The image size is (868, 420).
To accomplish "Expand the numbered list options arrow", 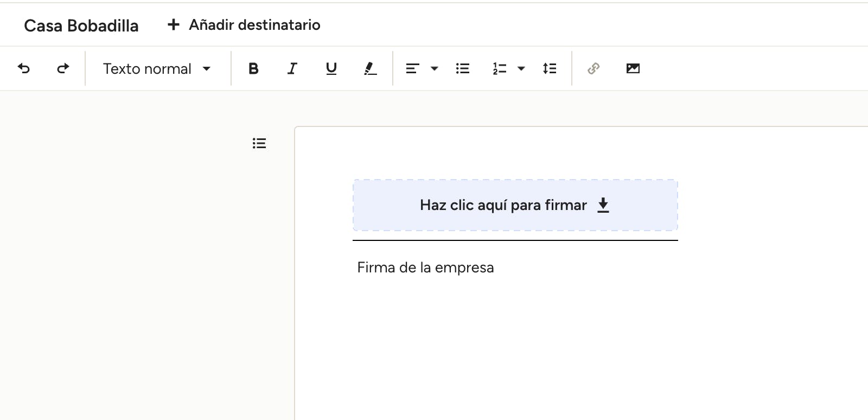I will point(521,68).
